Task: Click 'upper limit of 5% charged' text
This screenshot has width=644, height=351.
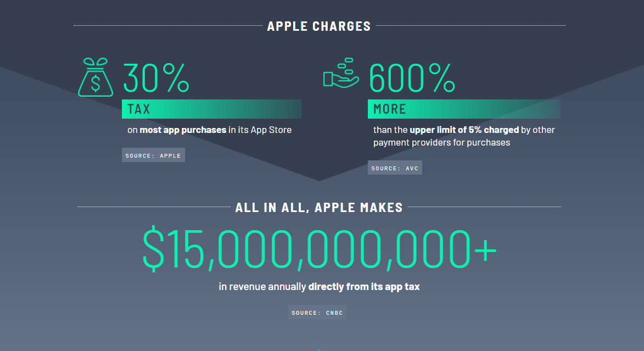Action: [x=464, y=130]
